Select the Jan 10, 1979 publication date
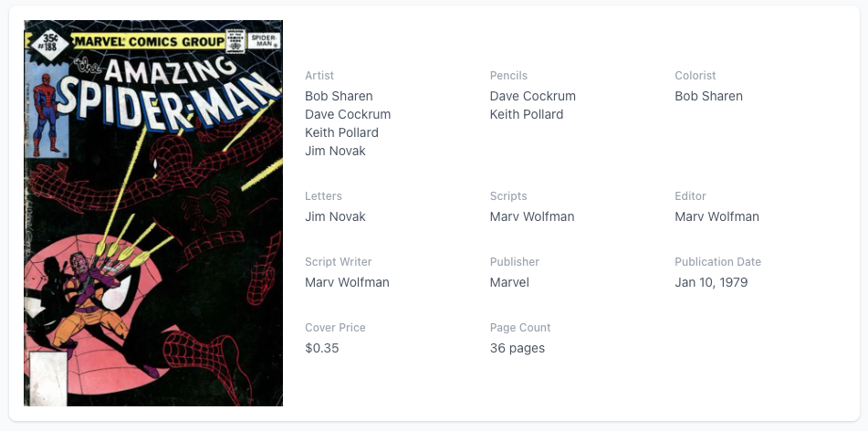Viewport: 868px width, 431px height. (711, 282)
